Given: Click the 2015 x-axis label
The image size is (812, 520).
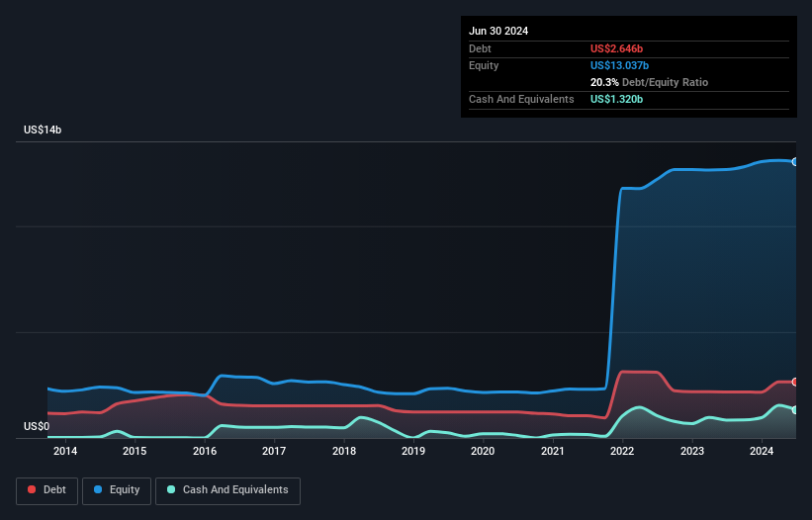Looking at the screenshot, I should click(135, 451).
